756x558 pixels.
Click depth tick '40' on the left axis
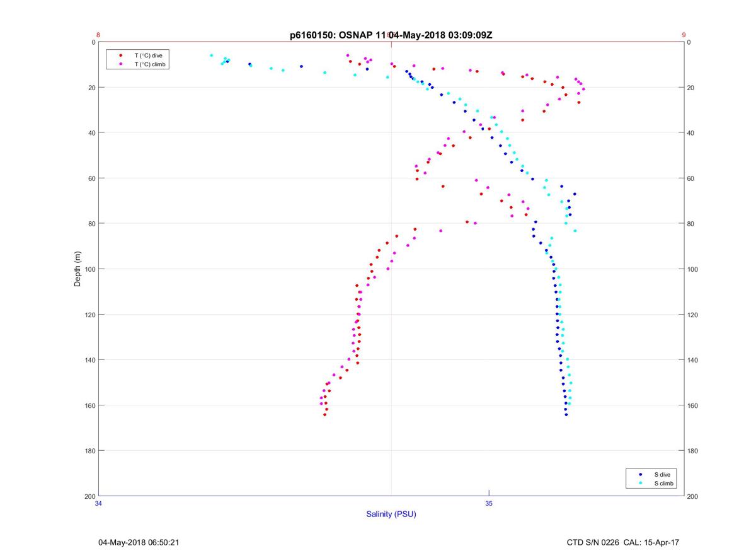(91, 133)
